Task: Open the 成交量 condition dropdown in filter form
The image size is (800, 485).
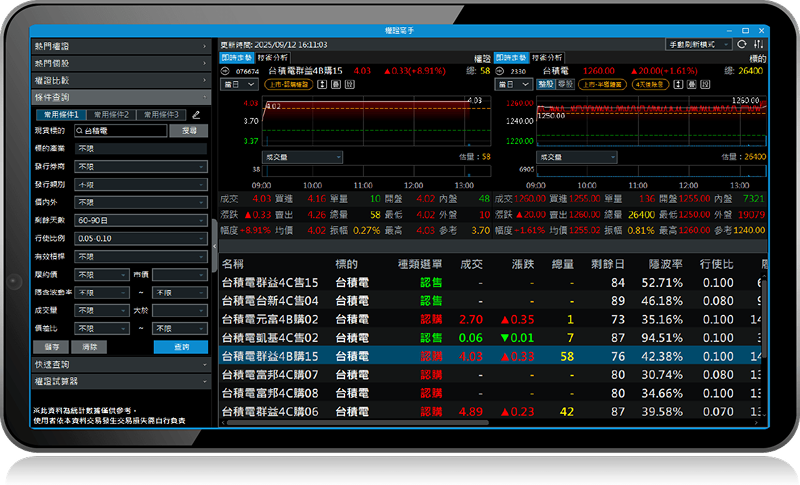Action: [102, 311]
